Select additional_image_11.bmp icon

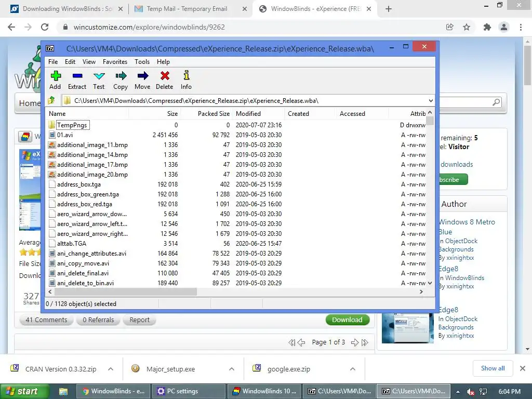(x=52, y=145)
